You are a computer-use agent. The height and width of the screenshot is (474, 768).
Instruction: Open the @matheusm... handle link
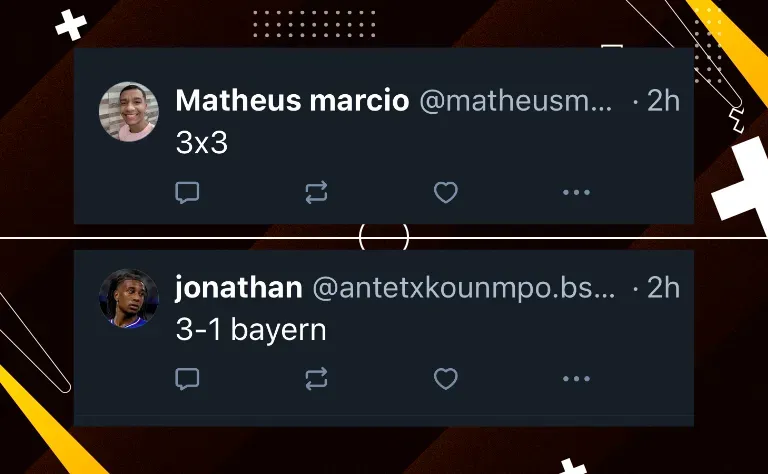click(516, 101)
